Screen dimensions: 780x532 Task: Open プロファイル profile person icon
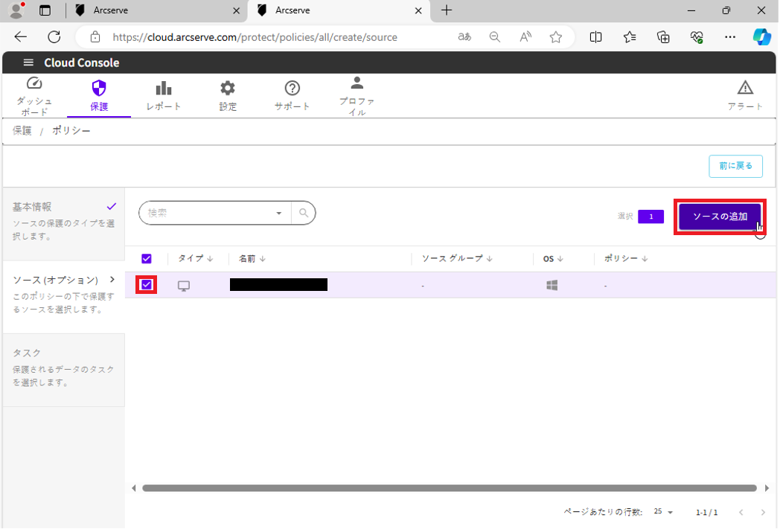coord(357,83)
